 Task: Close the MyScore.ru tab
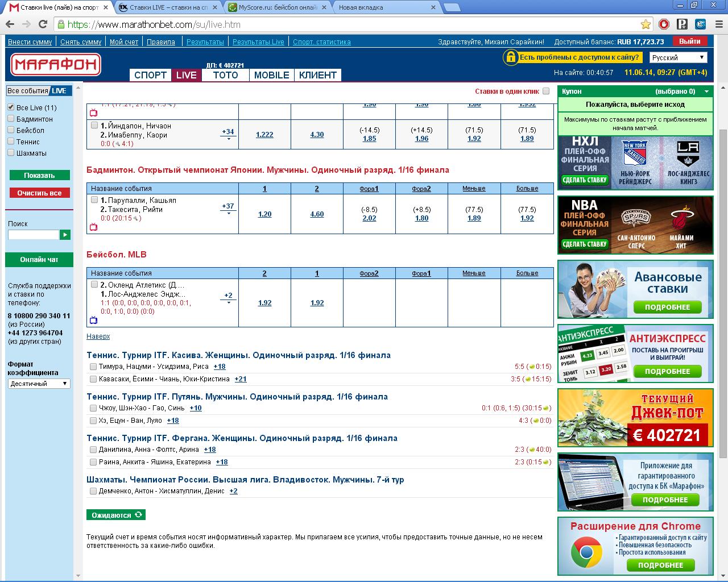(325, 7)
